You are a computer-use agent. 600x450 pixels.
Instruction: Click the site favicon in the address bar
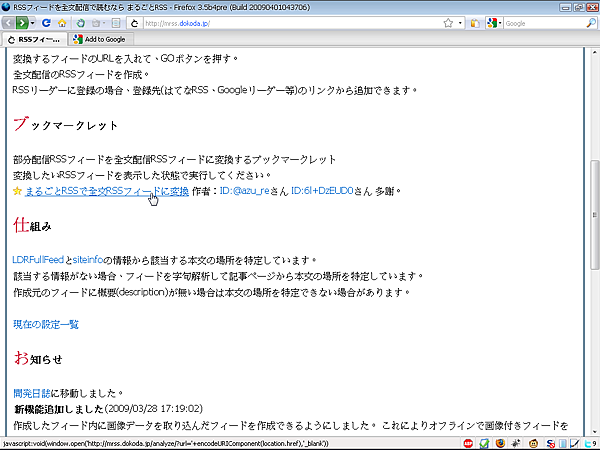(134, 23)
